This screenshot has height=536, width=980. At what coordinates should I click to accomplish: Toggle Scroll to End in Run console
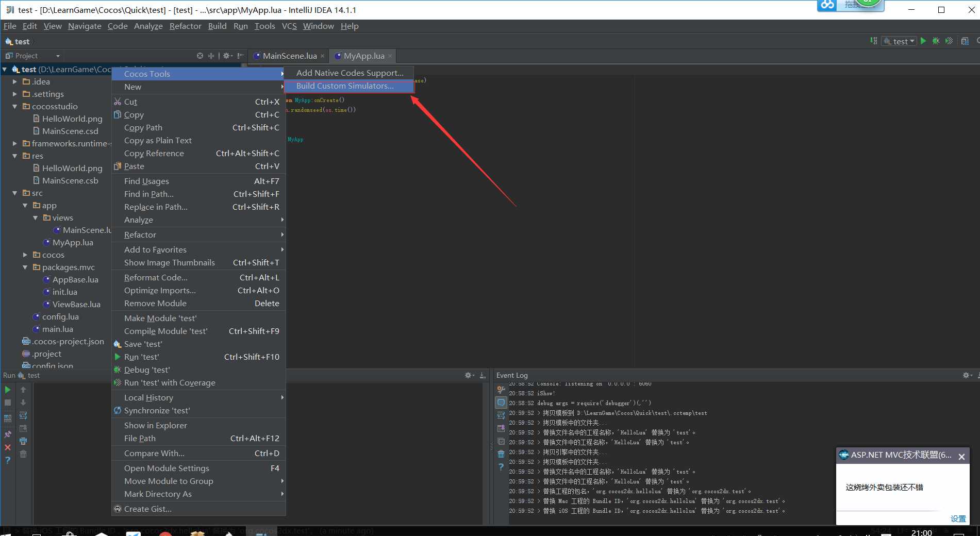[x=23, y=428]
